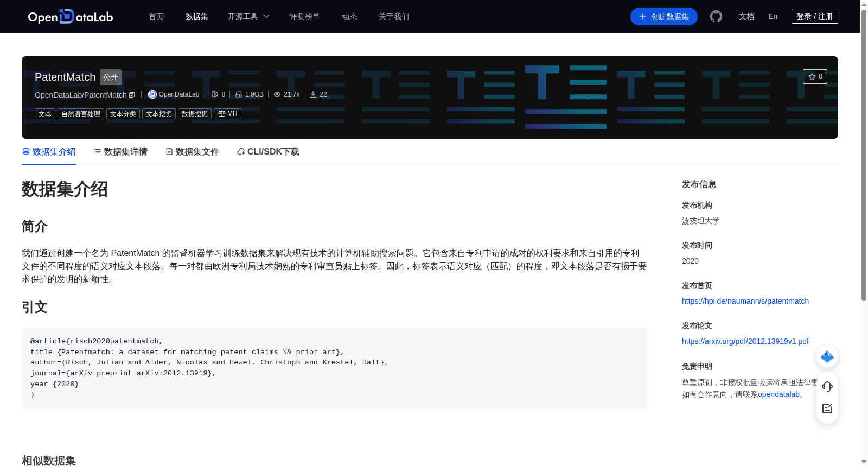Click the OpenDataLab publisher name
868x467 pixels.
(179, 94)
